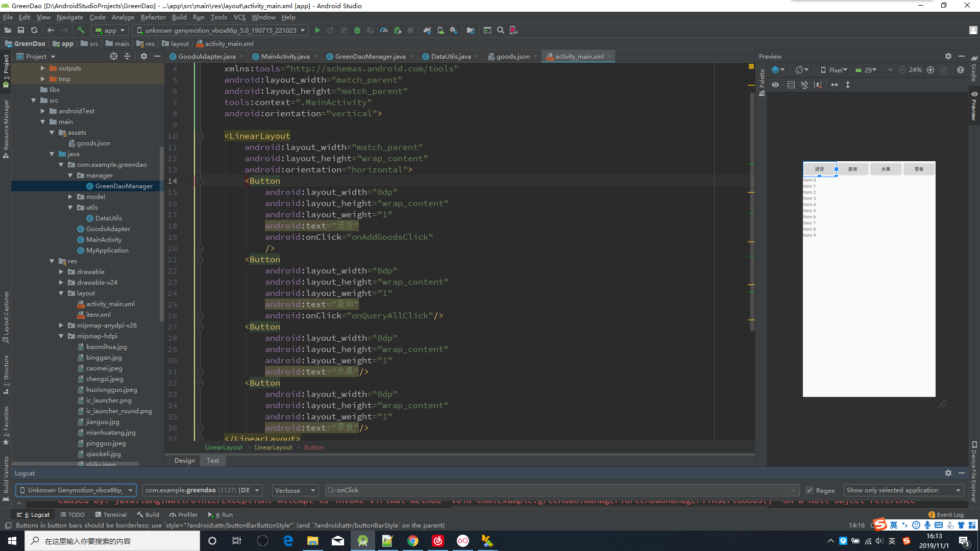Click the Search Everywhere magnifier icon

point(501,31)
